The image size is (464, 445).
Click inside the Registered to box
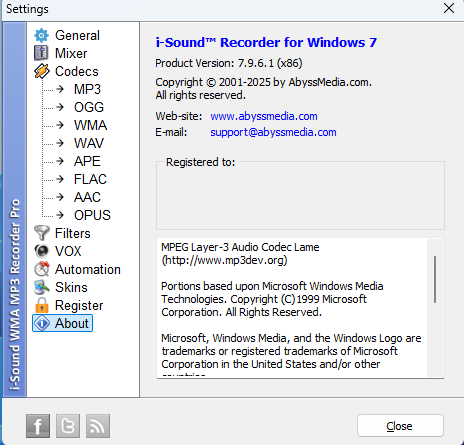pyautogui.click(x=300, y=197)
